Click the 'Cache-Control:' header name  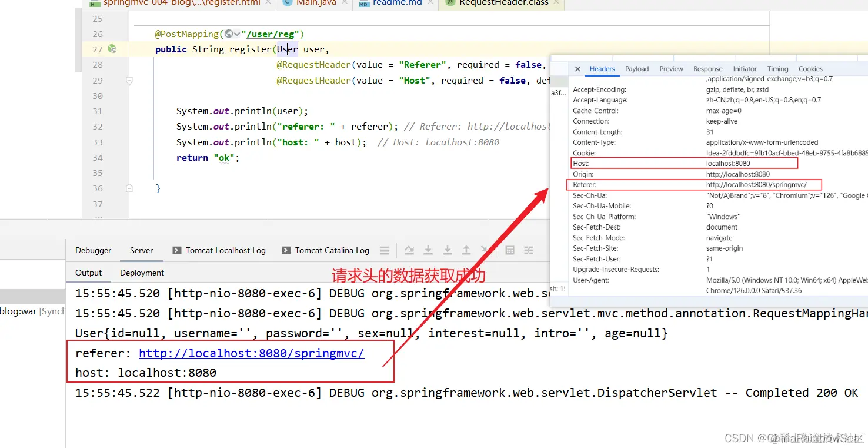click(x=595, y=111)
